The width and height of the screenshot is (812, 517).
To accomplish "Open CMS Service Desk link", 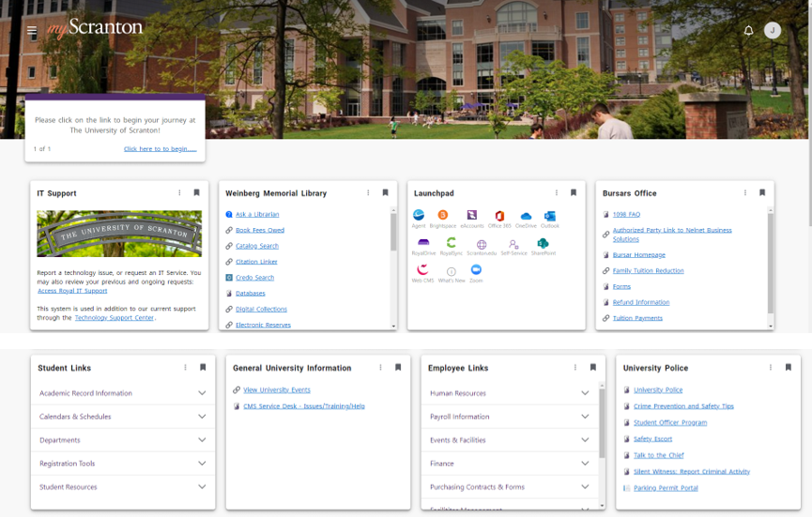I will point(304,406).
